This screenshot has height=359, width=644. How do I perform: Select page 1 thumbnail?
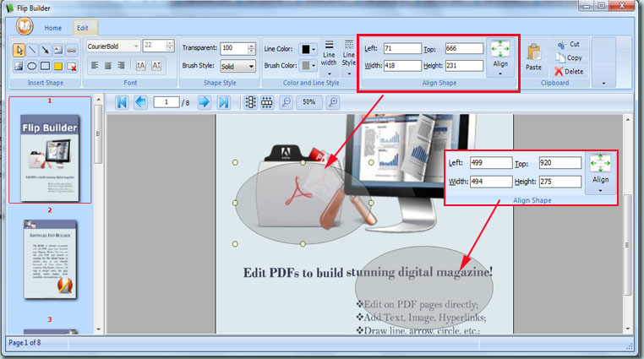50,158
